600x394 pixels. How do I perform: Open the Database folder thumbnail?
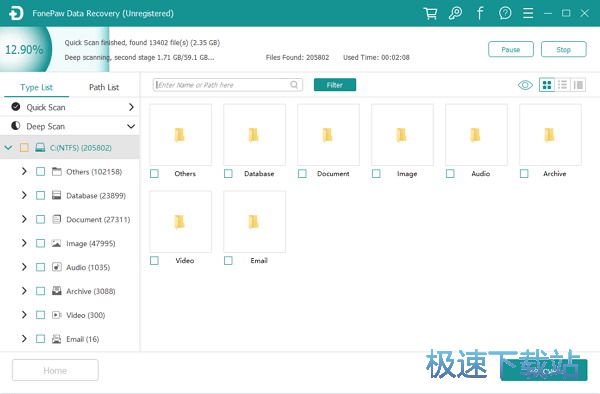click(254, 135)
